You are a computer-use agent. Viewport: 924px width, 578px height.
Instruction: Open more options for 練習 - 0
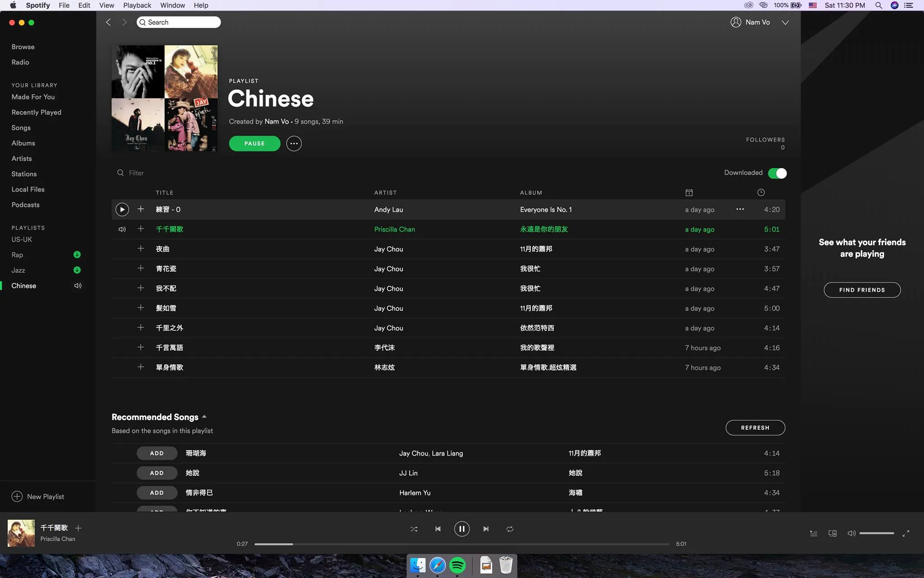tap(739, 209)
